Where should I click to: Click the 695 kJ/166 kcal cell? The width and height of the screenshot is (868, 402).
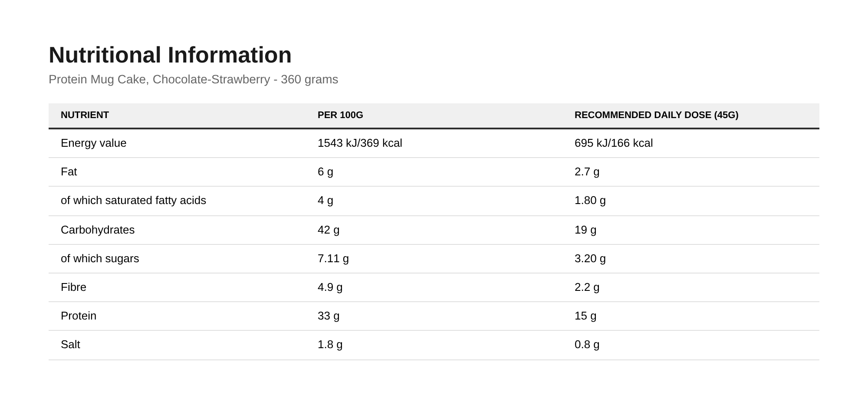pyautogui.click(x=614, y=143)
